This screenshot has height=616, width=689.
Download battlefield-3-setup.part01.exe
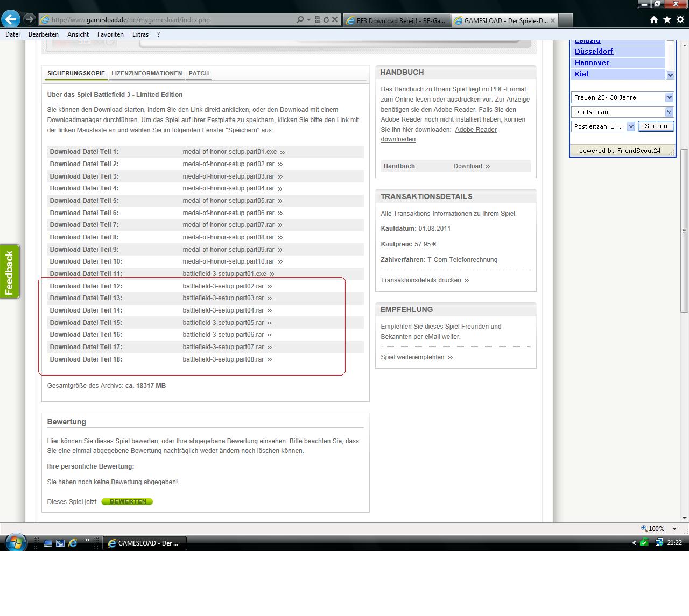[x=228, y=274]
